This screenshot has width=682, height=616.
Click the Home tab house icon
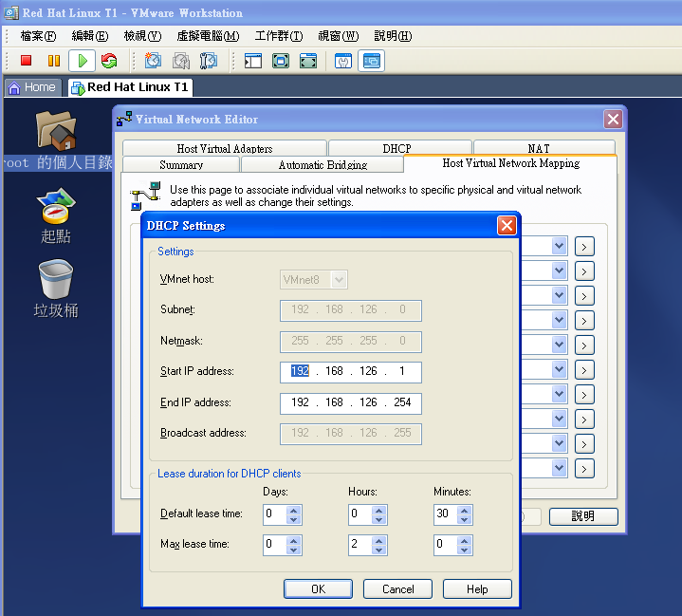click(14, 87)
